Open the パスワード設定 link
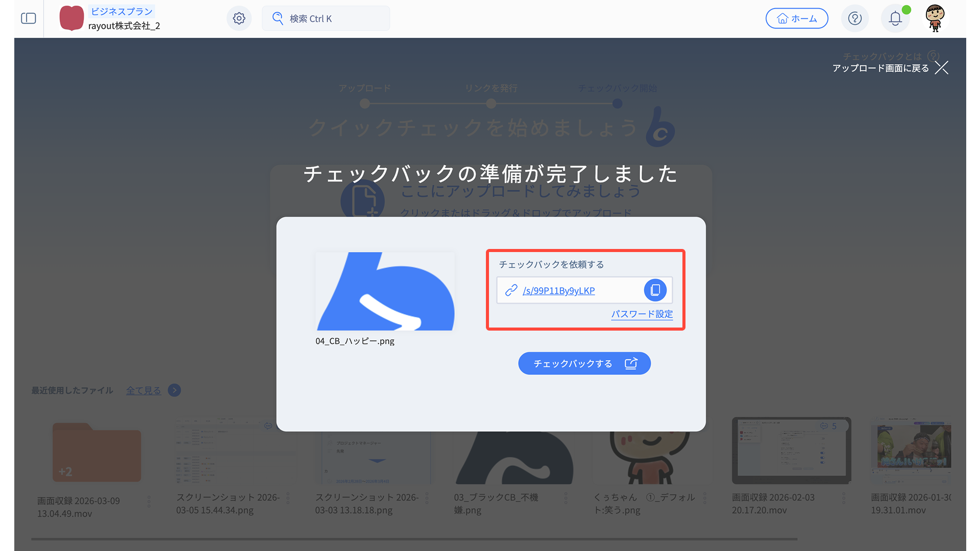The width and height of the screenshot is (980, 551). 642,314
